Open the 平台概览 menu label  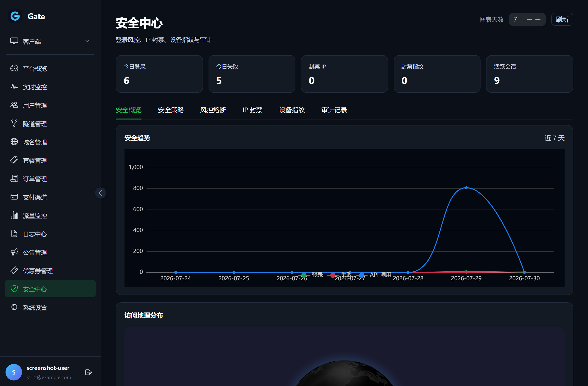coord(35,68)
